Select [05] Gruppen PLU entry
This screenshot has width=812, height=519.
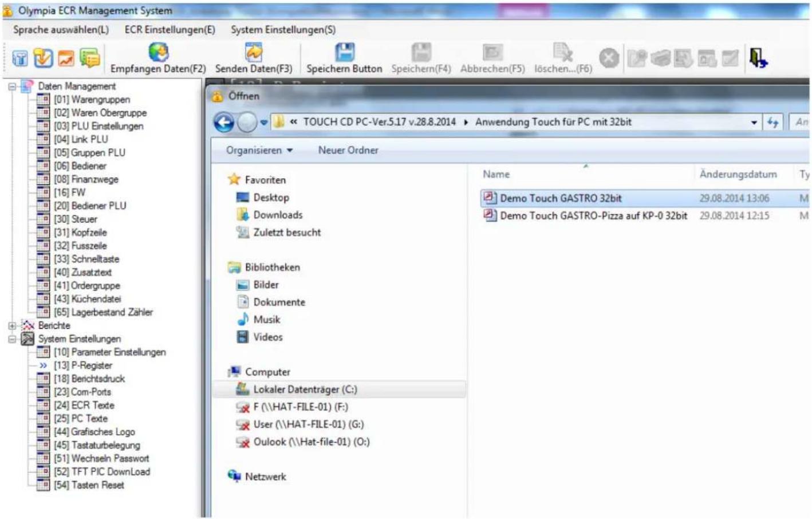click(89, 153)
